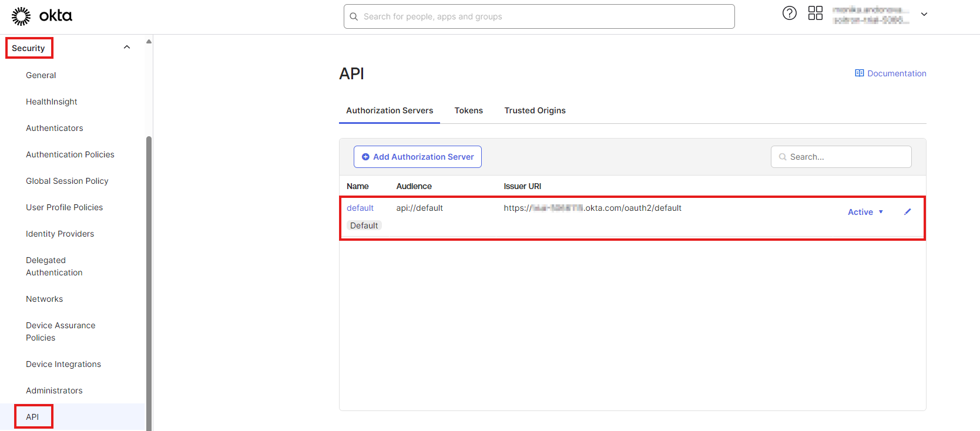The height and width of the screenshot is (431, 980).
Task: Expand the user account menu chevron
Action: [924, 14]
